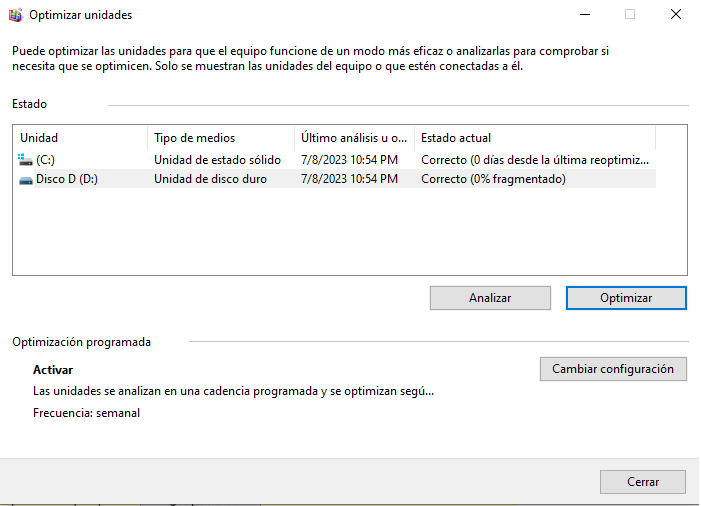Click the Último análisis column header
The height and width of the screenshot is (506, 701).
pyautogui.click(x=354, y=138)
